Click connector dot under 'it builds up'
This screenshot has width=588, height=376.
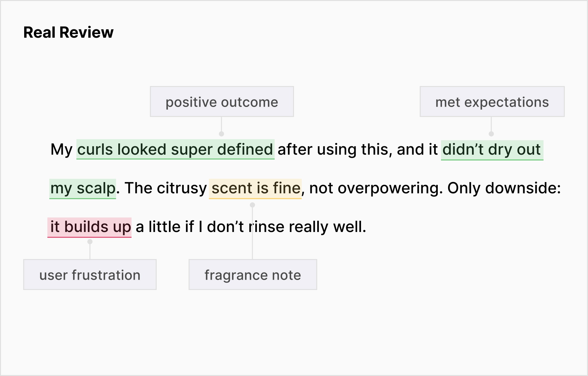90,242
